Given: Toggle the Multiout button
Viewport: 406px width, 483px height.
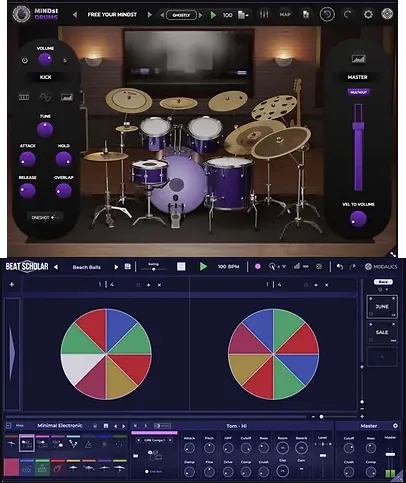Looking at the screenshot, I should click(x=358, y=92).
